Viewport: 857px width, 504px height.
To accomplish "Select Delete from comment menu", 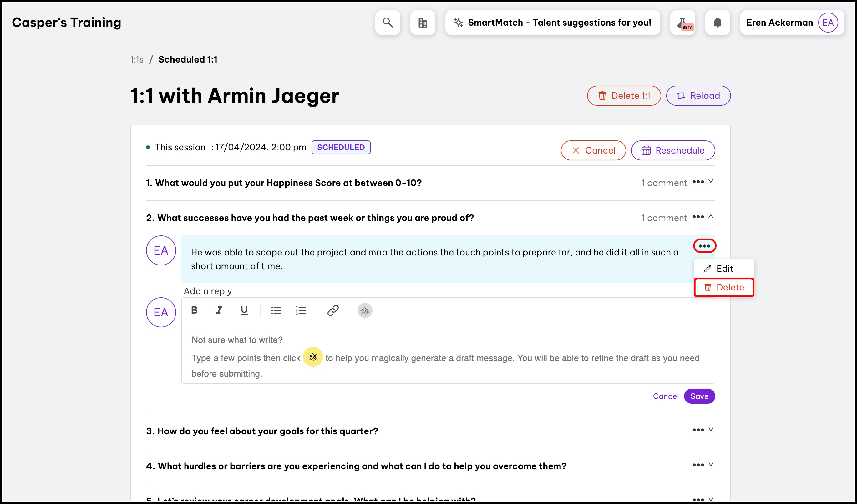I will pyautogui.click(x=724, y=287).
